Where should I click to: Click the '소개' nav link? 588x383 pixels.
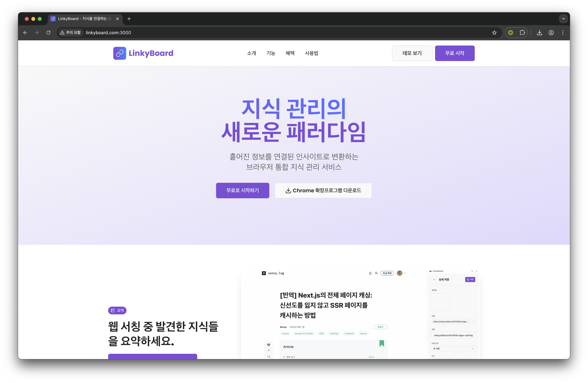pyautogui.click(x=252, y=53)
